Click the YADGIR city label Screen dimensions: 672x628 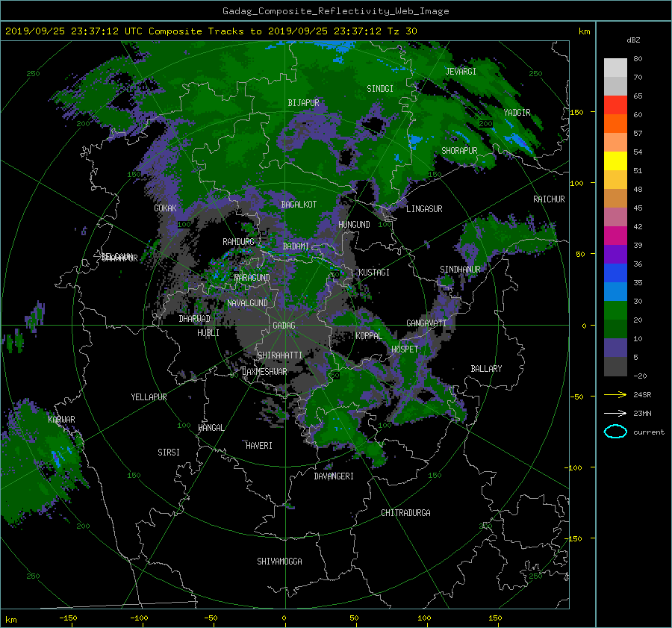[x=517, y=113]
